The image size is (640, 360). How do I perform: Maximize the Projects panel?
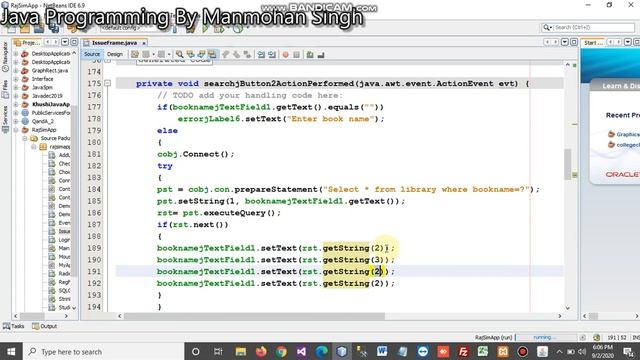(74, 42)
